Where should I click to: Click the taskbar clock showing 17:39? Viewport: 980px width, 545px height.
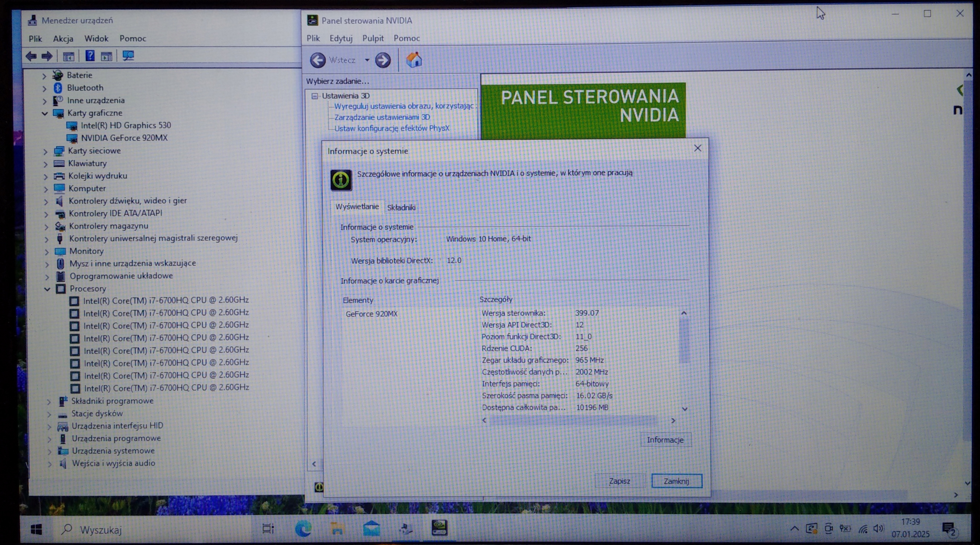click(x=910, y=528)
